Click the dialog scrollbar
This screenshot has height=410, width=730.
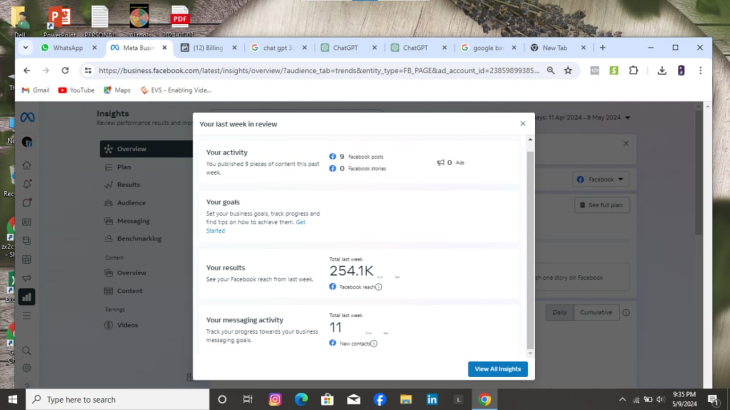pyautogui.click(x=530, y=250)
